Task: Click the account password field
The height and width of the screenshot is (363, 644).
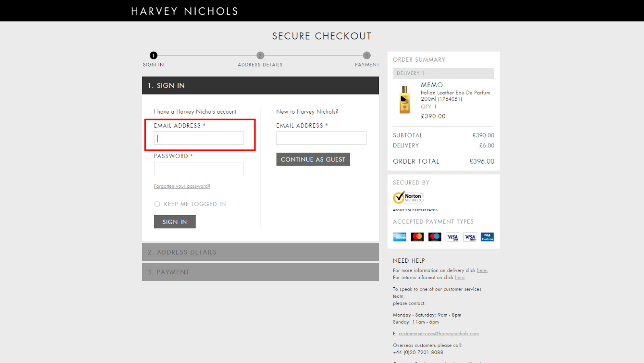Action: (199, 169)
